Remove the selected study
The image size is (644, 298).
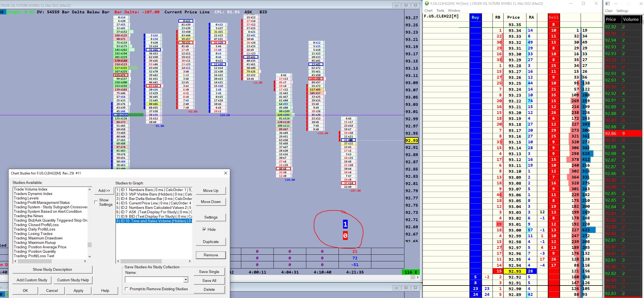[211, 255]
